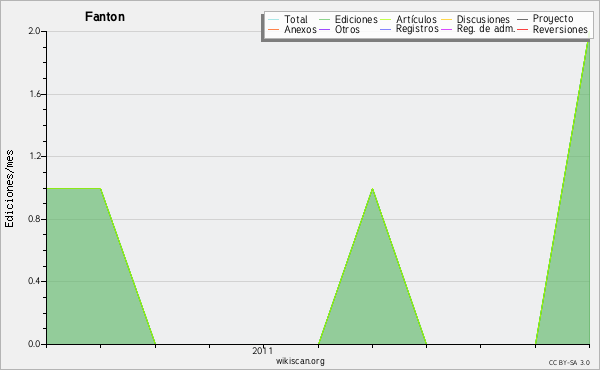
Task: Click the purple Otros line swatch
Action: [324, 29]
